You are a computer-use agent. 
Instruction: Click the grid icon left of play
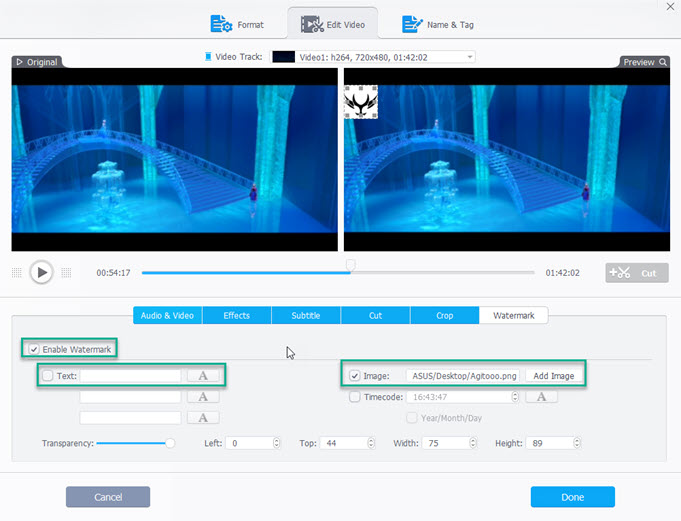tap(17, 273)
